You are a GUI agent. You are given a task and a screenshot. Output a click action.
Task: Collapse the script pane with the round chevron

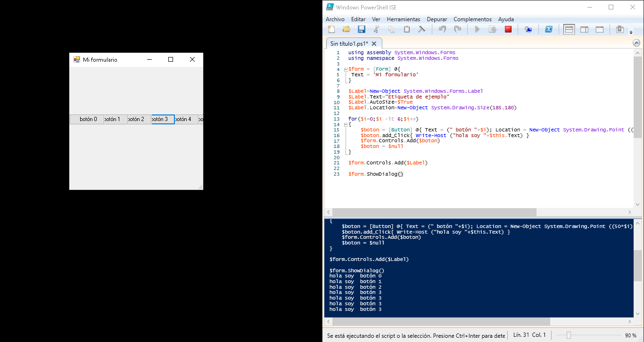click(636, 43)
